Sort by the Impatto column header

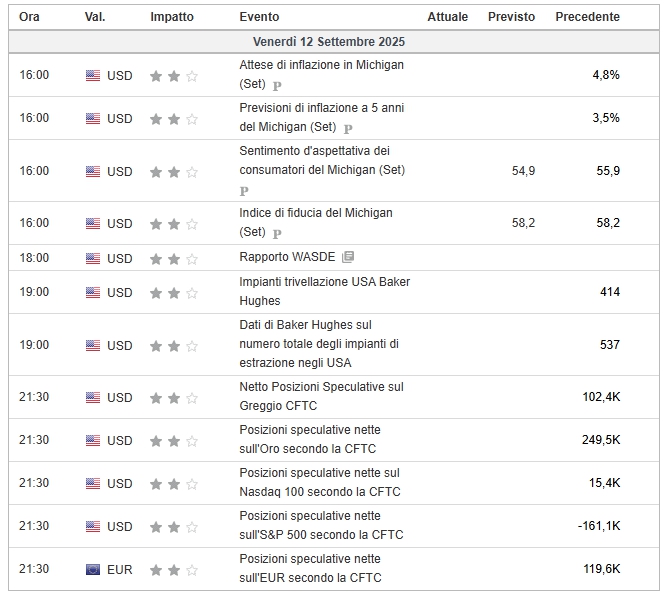[x=172, y=17]
